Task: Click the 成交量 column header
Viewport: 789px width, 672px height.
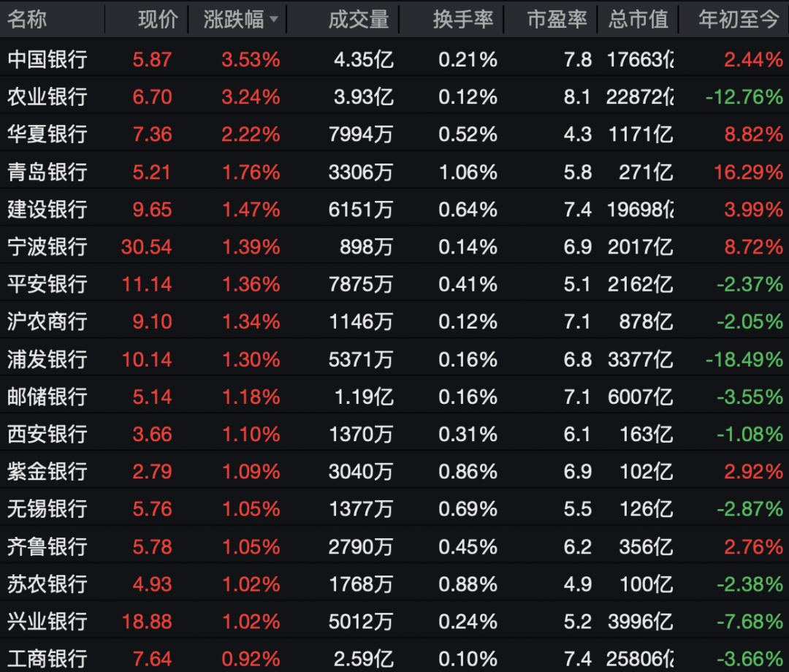Action: (358, 20)
